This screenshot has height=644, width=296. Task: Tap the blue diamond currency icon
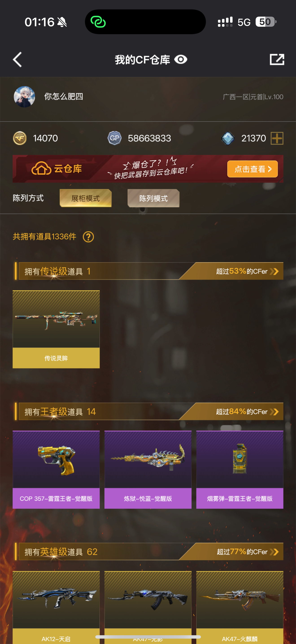tap(228, 138)
